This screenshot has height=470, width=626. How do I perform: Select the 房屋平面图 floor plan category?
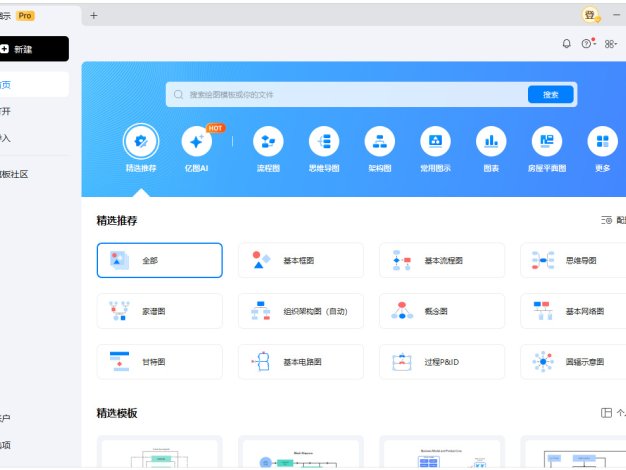tap(547, 141)
